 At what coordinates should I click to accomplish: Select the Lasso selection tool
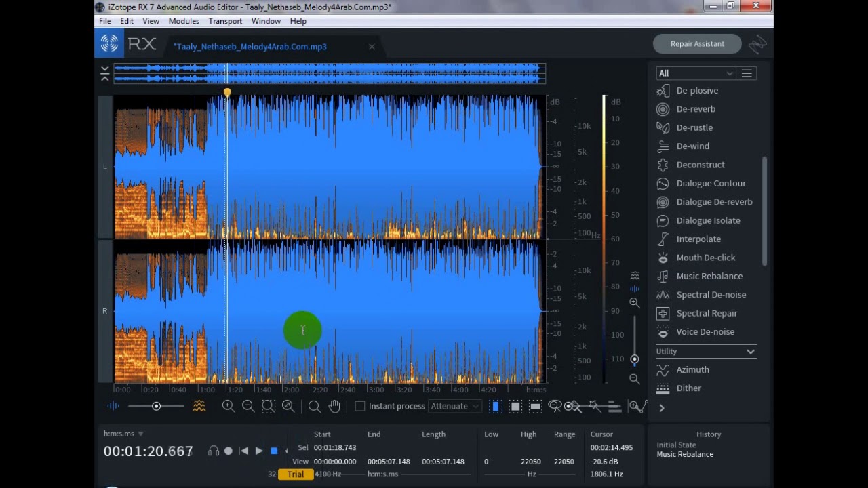pyautogui.click(x=555, y=406)
